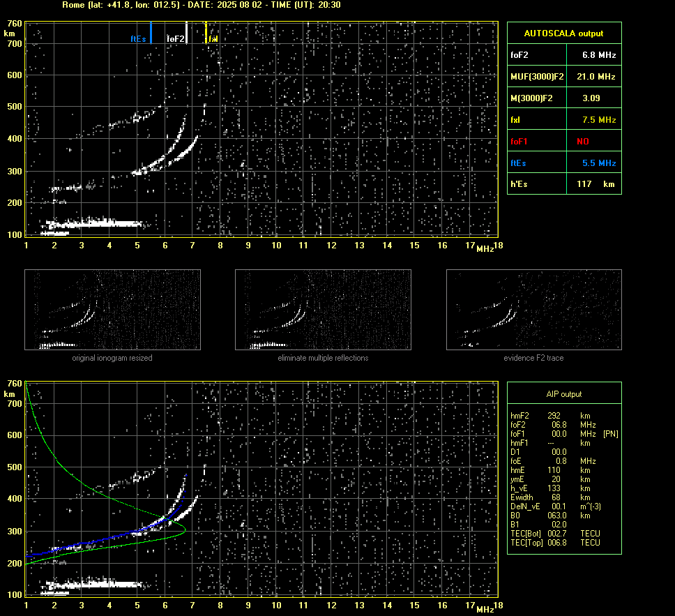Image resolution: width=675 pixels, height=616 pixels.
Task: Select the 'eliminate multiple reflections' thumbnail
Action: tap(323, 310)
